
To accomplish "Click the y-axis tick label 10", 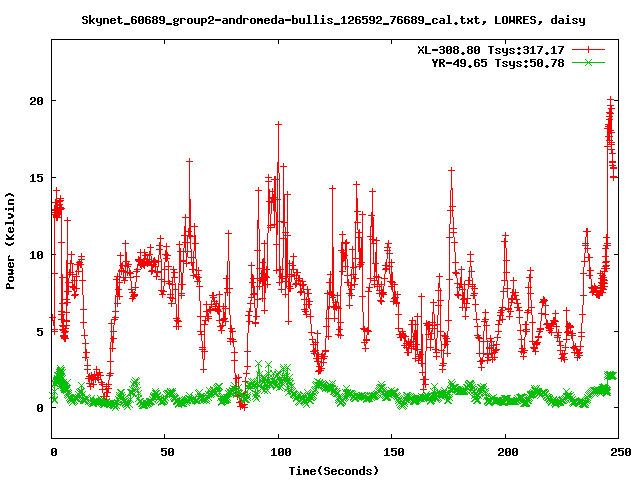I will tap(36, 255).
